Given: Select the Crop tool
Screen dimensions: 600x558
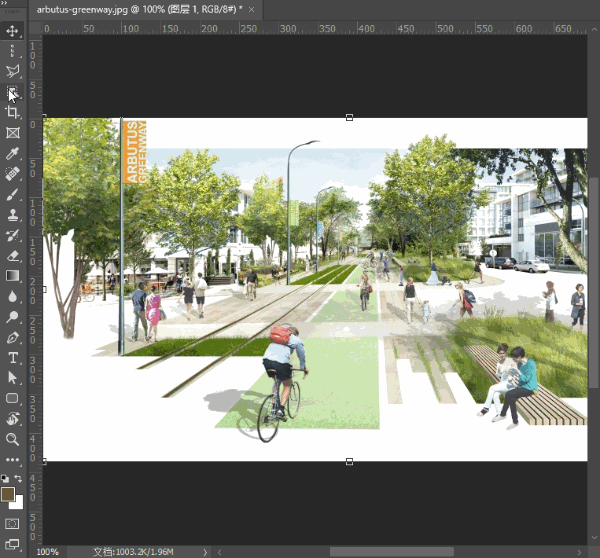Looking at the screenshot, I should [x=12, y=112].
